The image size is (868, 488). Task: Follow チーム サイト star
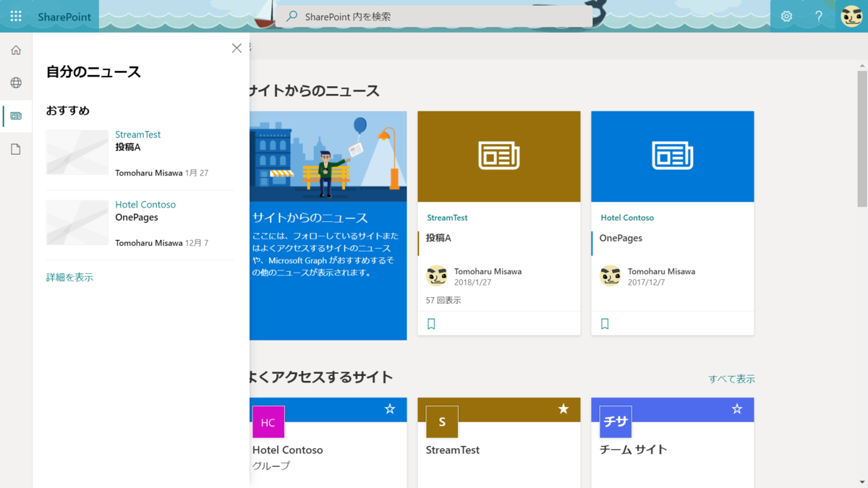click(737, 409)
